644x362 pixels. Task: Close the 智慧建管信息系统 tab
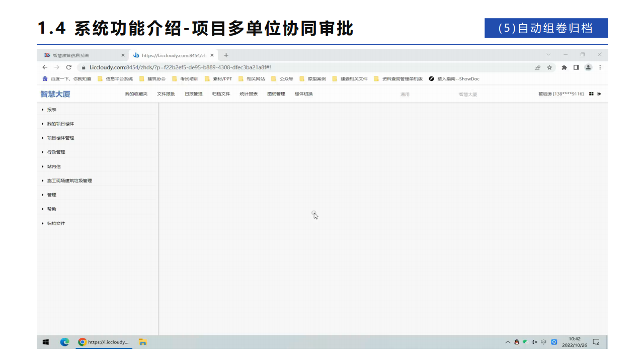pos(123,55)
